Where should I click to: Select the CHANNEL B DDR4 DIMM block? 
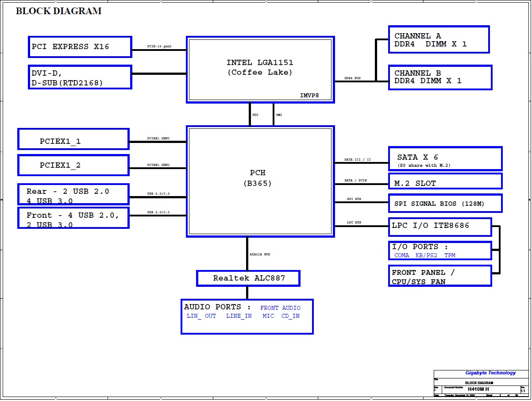point(440,77)
